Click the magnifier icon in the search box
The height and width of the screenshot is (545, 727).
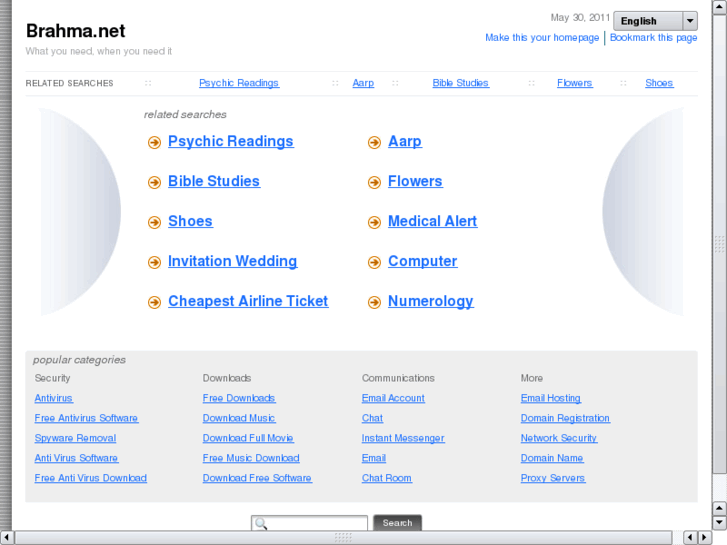tap(261, 523)
